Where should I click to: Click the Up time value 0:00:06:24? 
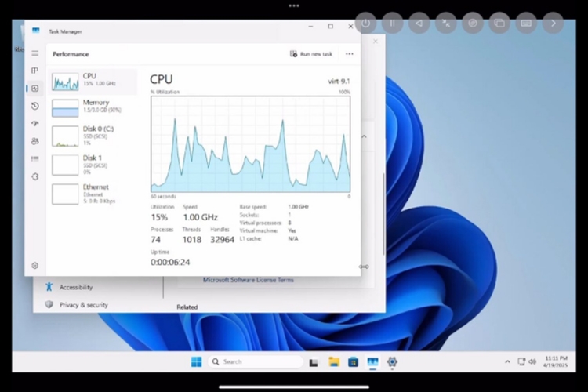(170, 262)
